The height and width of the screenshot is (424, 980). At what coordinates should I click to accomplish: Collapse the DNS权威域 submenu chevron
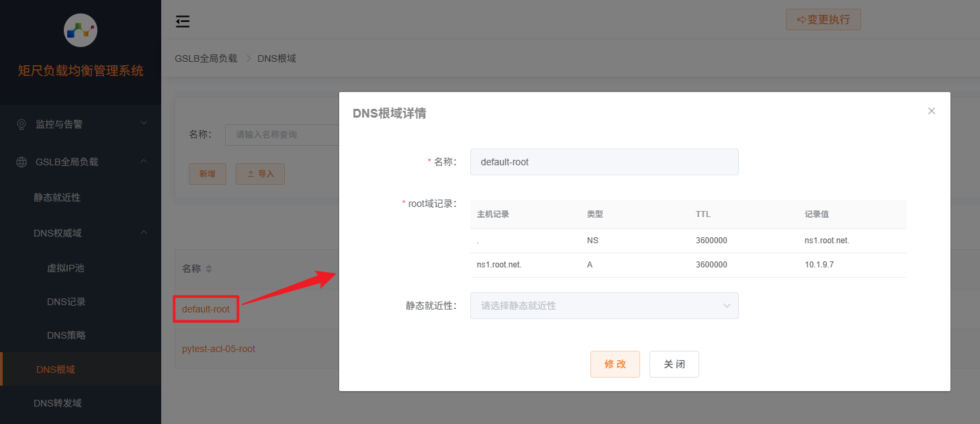click(x=144, y=232)
